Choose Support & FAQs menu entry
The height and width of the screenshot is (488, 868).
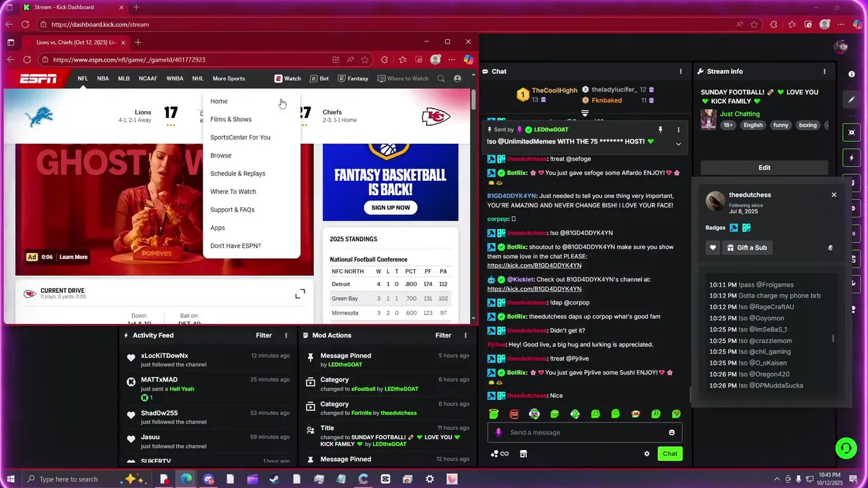click(x=232, y=209)
